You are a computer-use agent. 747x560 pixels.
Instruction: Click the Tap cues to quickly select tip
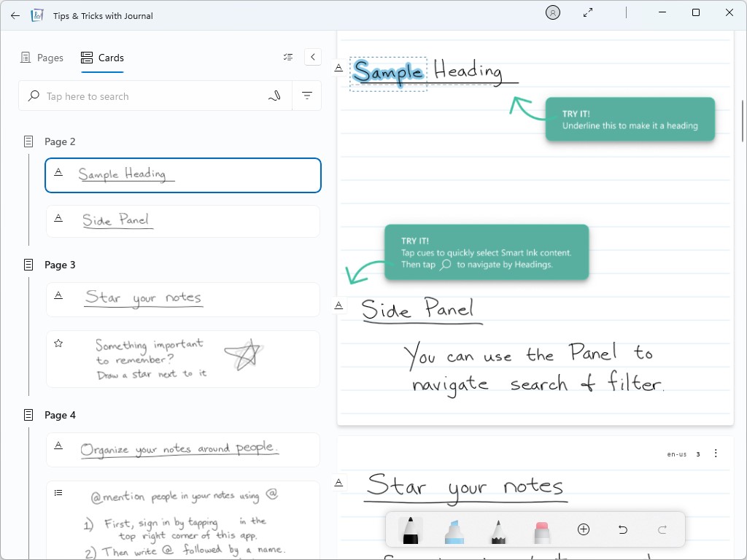coord(487,252)
